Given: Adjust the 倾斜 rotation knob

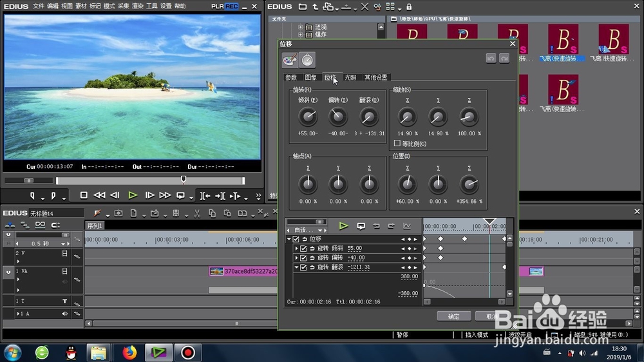Looking at the screenshot, I should [308, 117].
